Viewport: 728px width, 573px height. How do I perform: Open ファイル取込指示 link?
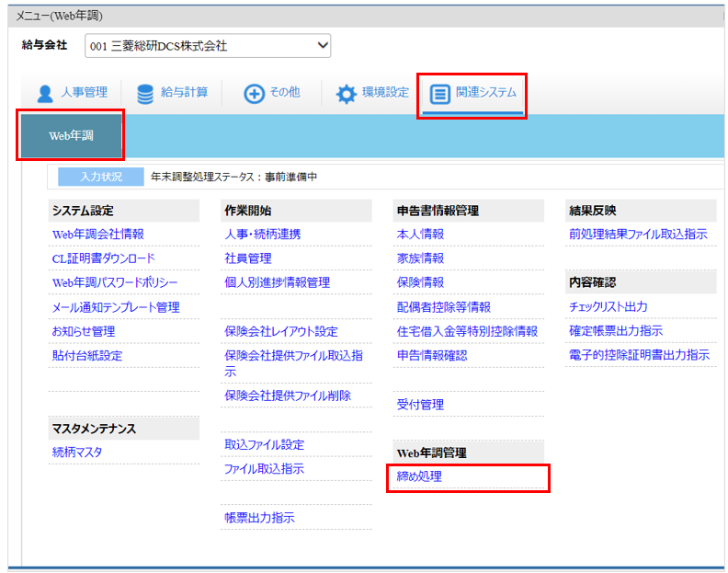[x=264, y=468]
